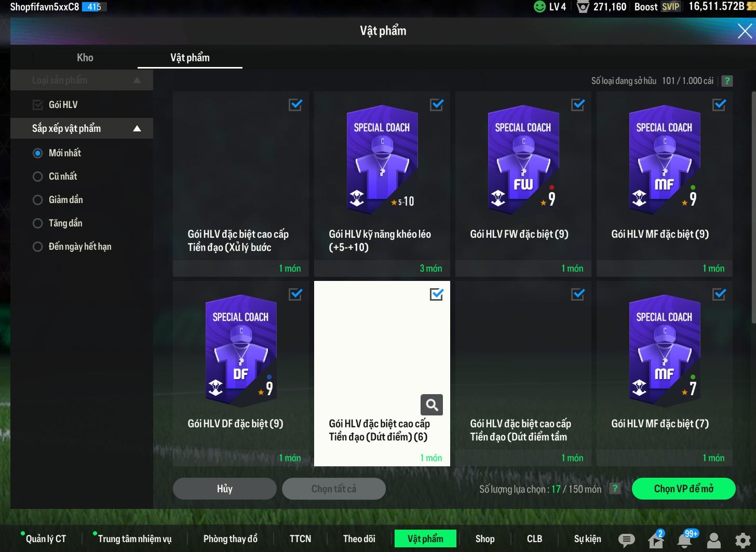This screenshot has width=756, height=552.
Task: Switch to the Kho tab
Action: click(x=85, y=58)
